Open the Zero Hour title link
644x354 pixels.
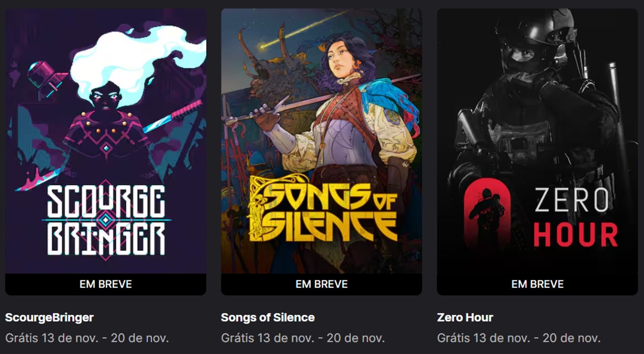(x=465, y=317)
